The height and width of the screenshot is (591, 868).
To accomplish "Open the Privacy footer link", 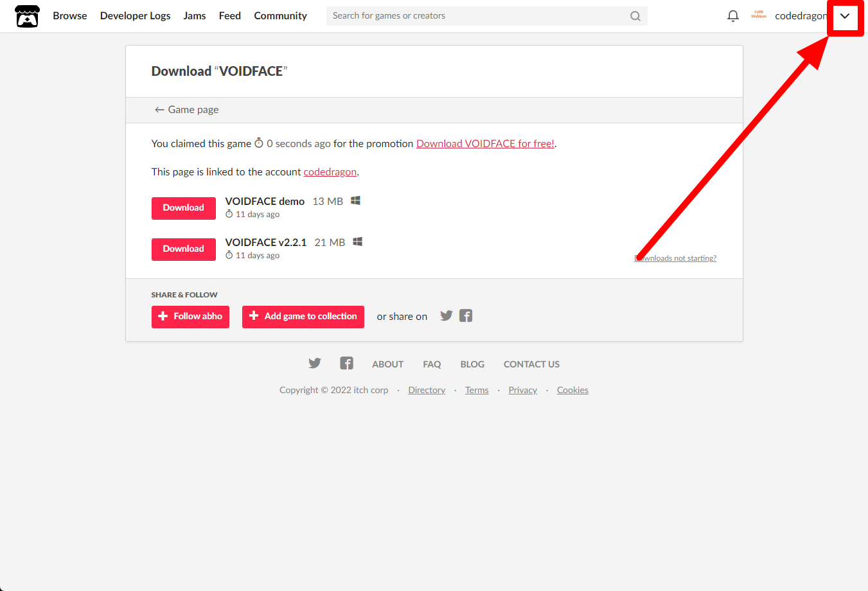I will point(523,390).
